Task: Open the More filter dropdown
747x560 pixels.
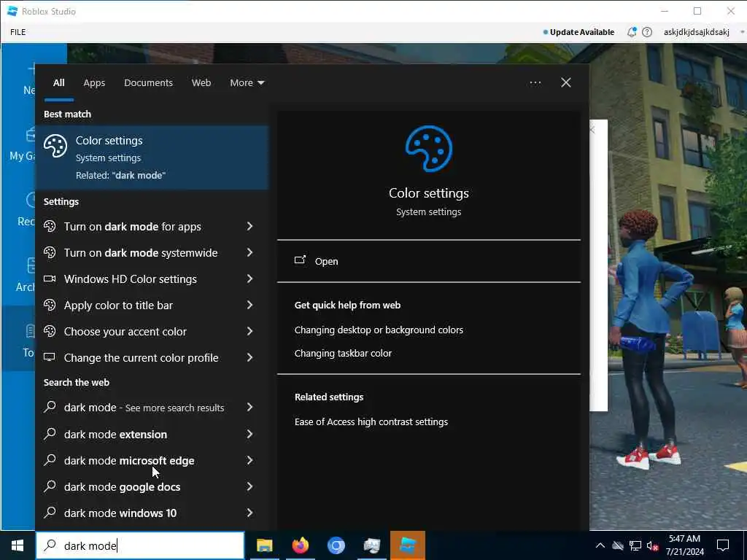Action: (247, 83)
